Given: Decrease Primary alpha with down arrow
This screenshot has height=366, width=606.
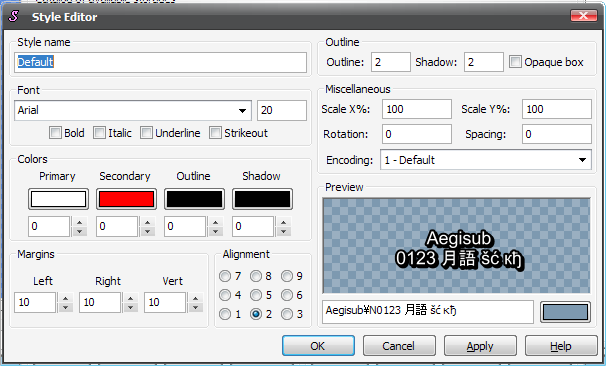Looking at the screenshot, I should click(79, 231).
